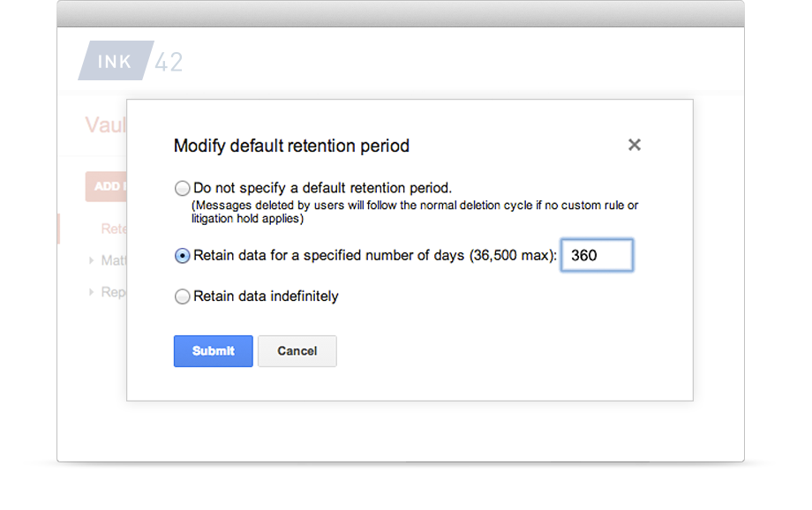
Task: Select 'Do not specify a default retention period'
Action: [182, 188]
